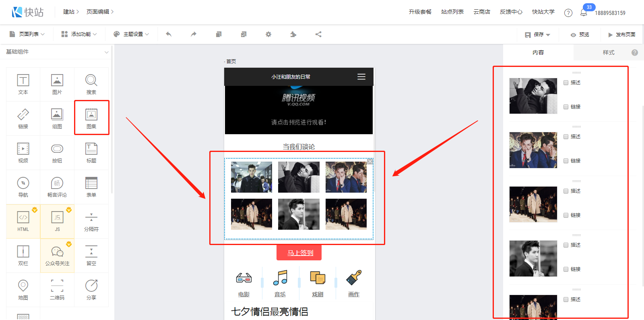The width and height of the screenshot is (644, 320).
Task: Open 站点列表 in top navigation
Action: (x=452, y=12)
